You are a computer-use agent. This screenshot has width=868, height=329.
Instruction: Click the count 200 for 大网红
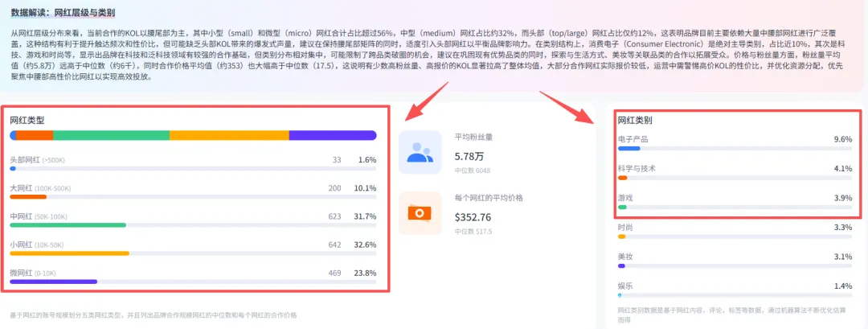click(335, 188)
